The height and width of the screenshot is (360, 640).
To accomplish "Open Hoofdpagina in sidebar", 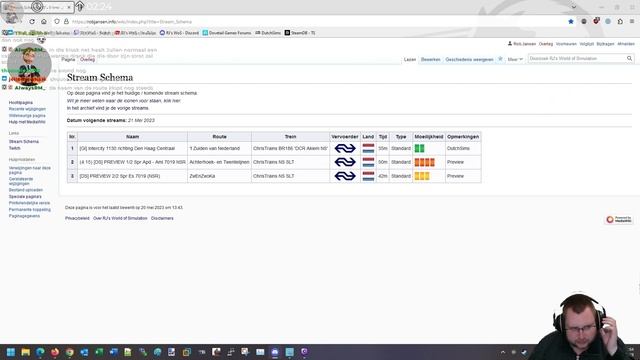I will tap(21, 102).
